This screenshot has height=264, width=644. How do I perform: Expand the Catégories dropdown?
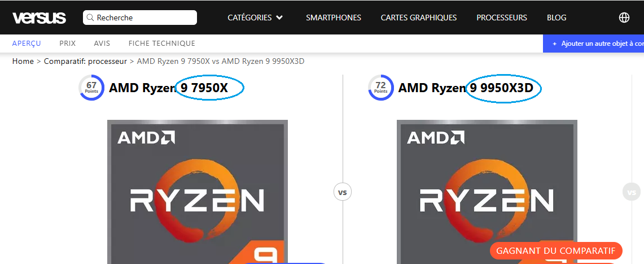[255, 18]
